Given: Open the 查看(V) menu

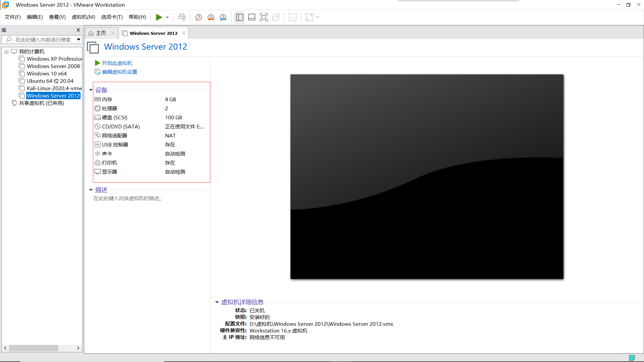Looking at the screenshot, I should [57, 17].
